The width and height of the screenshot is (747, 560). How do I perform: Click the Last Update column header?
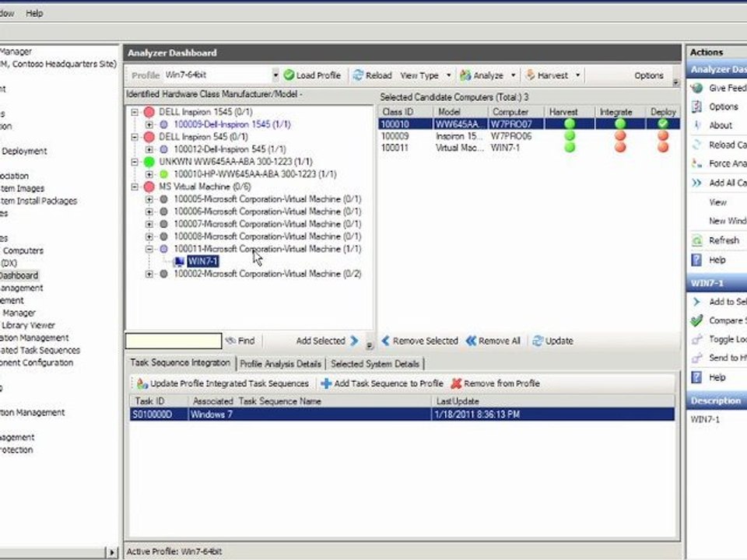click(552, 401)
